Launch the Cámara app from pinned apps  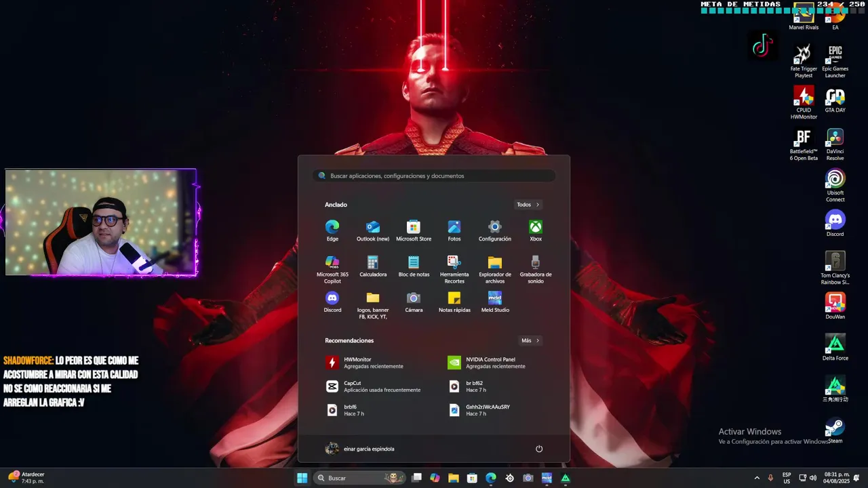(414, 302)
